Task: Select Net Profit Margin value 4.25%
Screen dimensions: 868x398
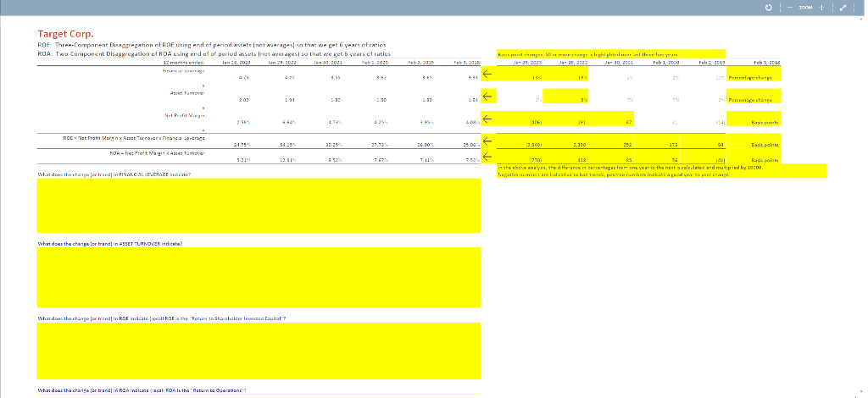Action: (x=381, y=122)
